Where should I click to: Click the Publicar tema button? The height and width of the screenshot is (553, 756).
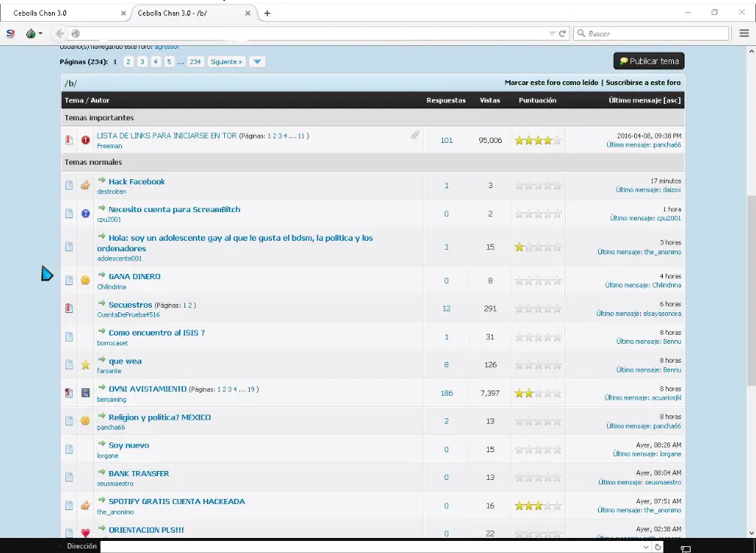[649, 61]
